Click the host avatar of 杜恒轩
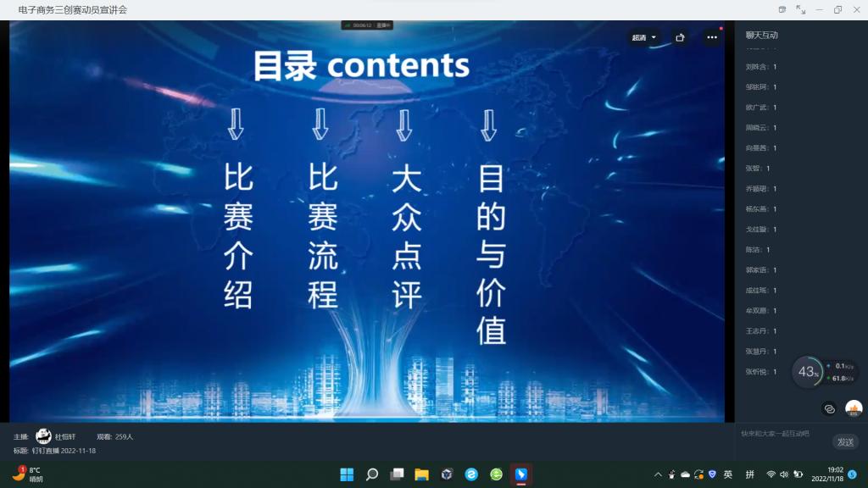This screenshot has width=868, height=488. (43, 436)
